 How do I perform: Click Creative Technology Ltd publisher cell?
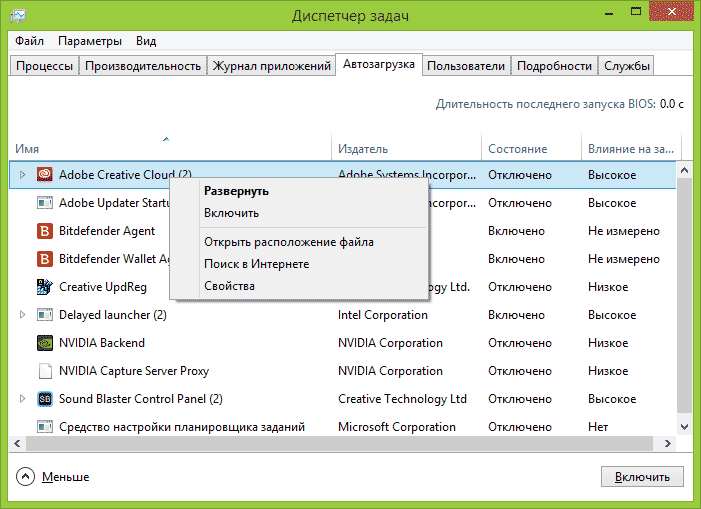pos(402,399)
